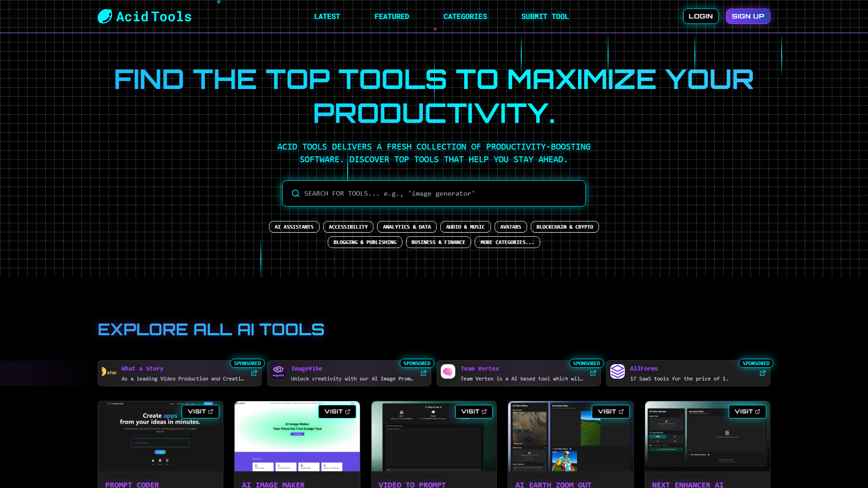Viewport: 868px width, 488px height.
Task: Click the AI EARTH ZOOM OUT title
Action: 553,484
